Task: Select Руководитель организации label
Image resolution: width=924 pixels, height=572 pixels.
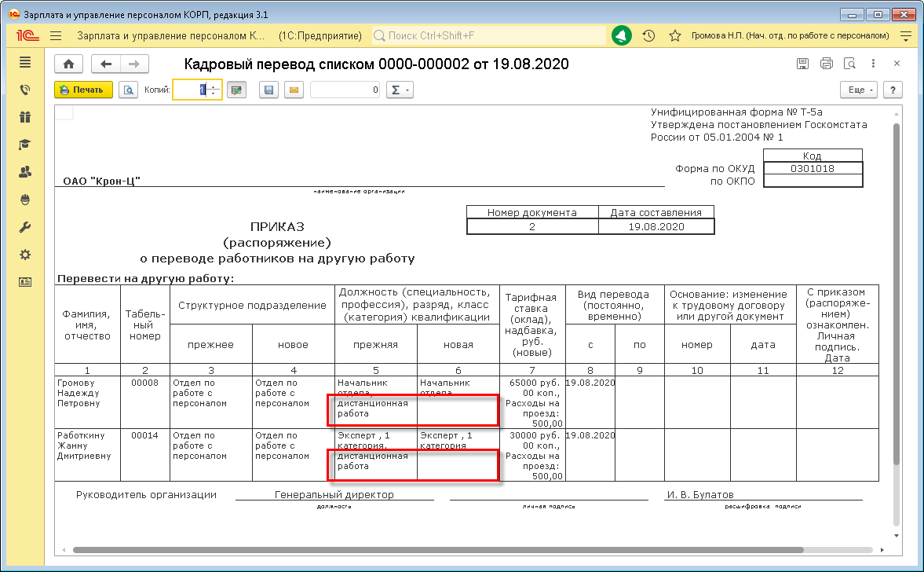Action: coord(146,495)
